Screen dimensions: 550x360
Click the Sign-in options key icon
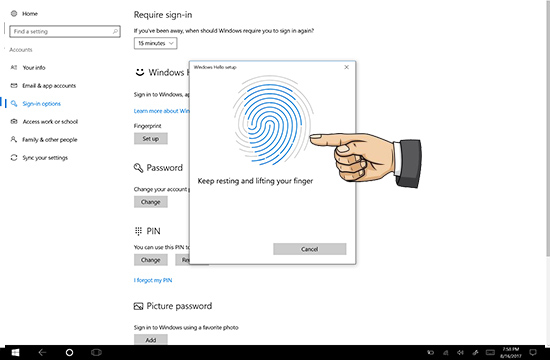tap(14, 104)
